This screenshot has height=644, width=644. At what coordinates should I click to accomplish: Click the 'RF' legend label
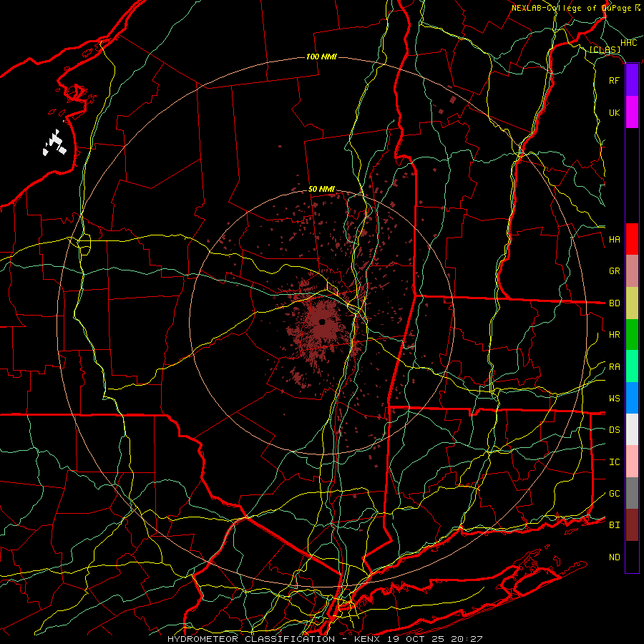tap(614, 80)
